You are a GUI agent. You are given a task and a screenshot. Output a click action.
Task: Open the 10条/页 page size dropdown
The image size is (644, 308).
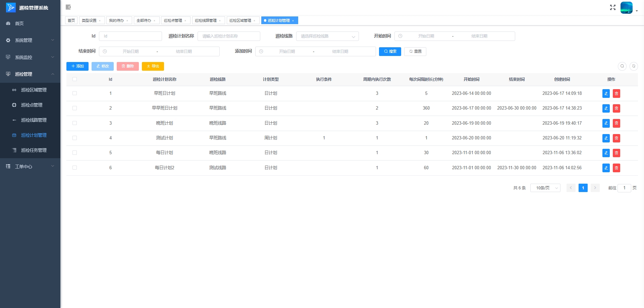[x=545, y=188]
